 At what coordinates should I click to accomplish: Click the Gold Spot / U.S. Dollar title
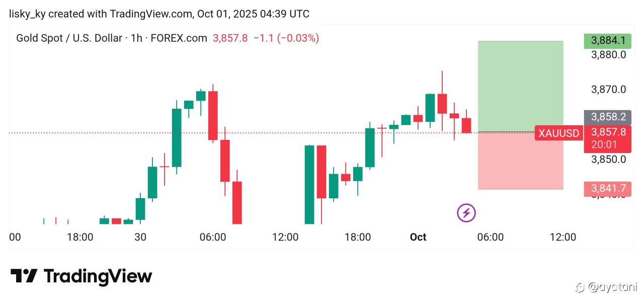(x=69, y=38)
